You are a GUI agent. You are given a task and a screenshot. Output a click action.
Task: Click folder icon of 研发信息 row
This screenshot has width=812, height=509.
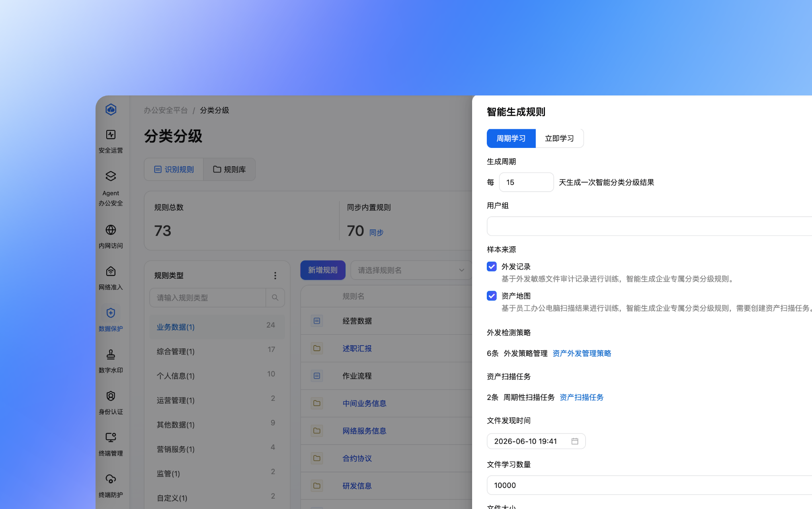pos(317,486)
